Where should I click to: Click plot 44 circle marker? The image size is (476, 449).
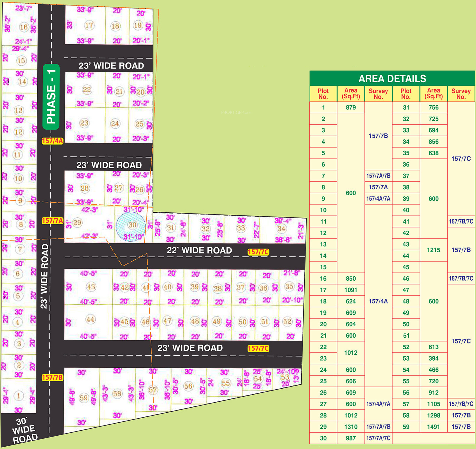pyautogui.click(x=90, y=319)
